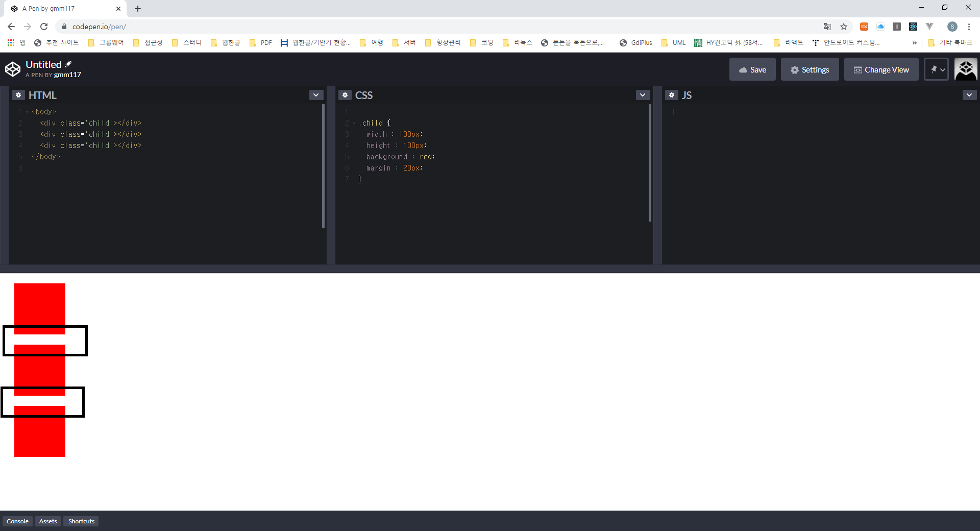Reload the page in browser
The width and height of the screenshot is (980, 531).
point(44,27)
